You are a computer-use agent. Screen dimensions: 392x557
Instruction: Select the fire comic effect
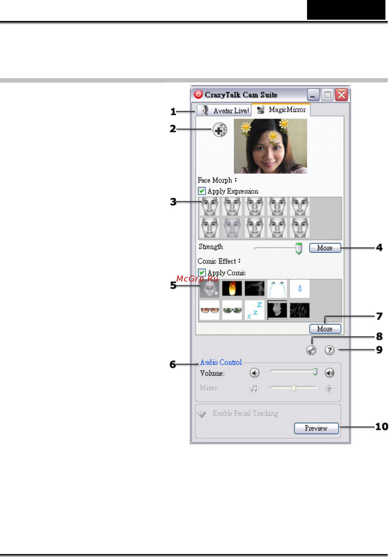click(232, 289)
